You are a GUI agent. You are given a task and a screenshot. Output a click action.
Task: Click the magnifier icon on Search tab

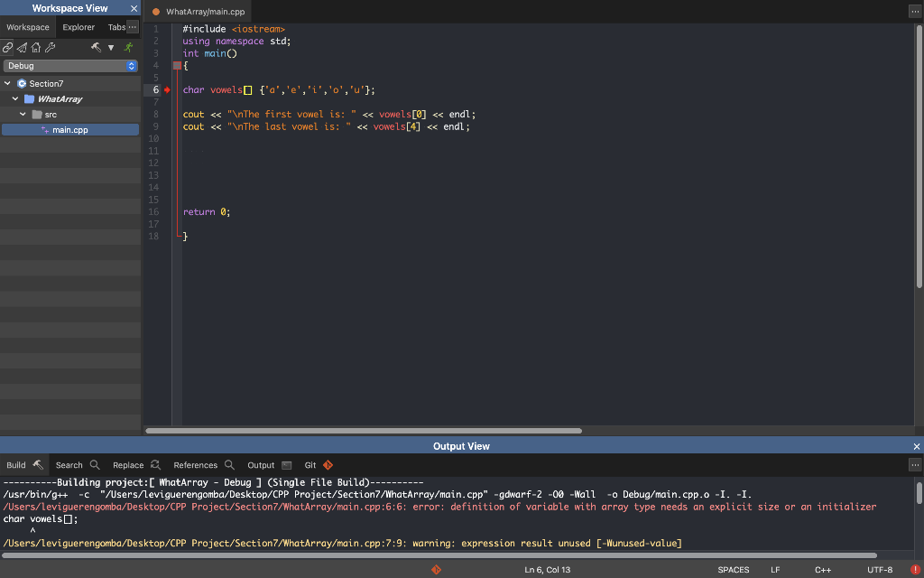tap(94, 465)
